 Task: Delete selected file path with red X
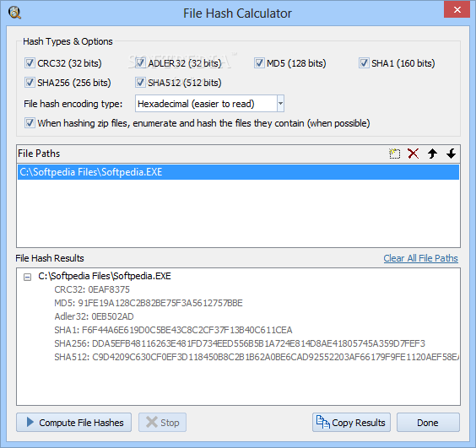pos(414,154)
